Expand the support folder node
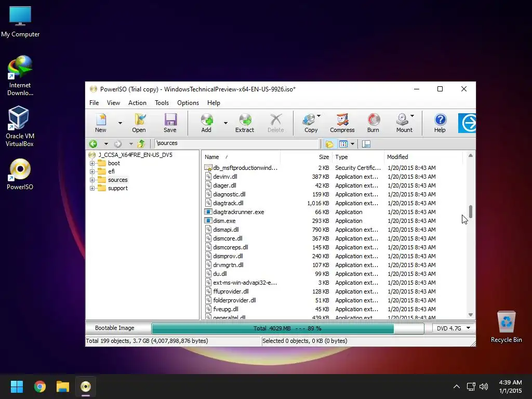This screenshot has width=532, height=399. point(92,188)
